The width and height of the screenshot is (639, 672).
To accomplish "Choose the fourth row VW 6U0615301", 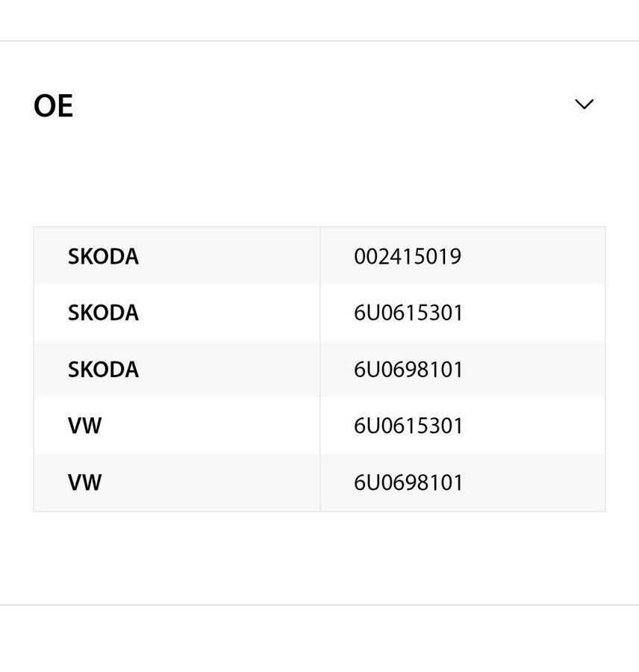I will coord(319,426).
